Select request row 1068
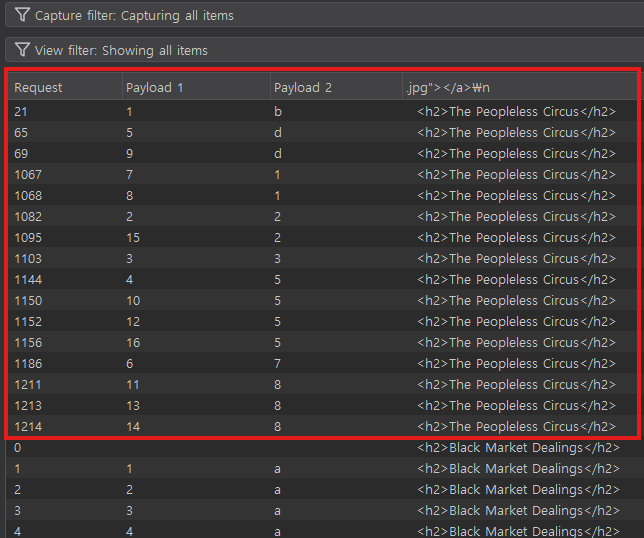The height and width of the screenshot is (538, 644). coord(322,195)
